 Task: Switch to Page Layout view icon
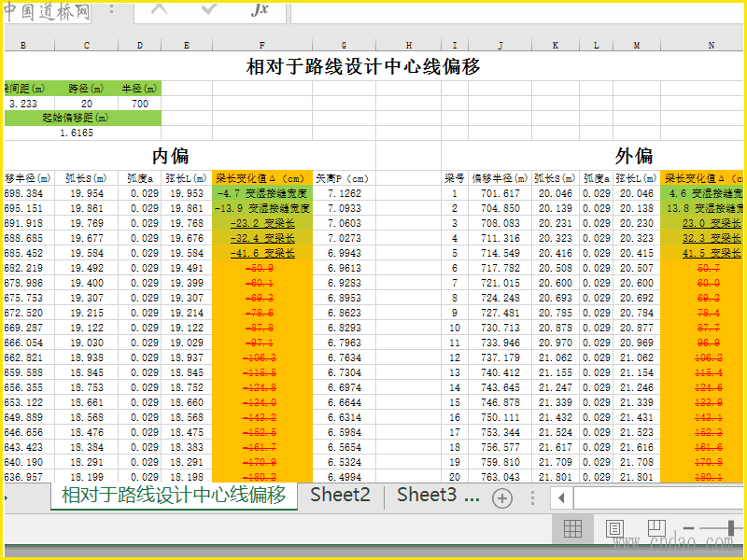pyautogui.click(x=614, y=528)
